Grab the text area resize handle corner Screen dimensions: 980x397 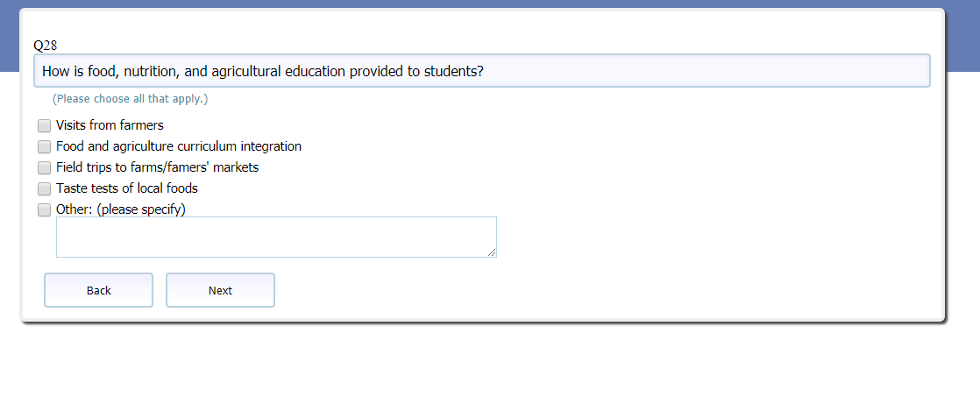(492, 252)
